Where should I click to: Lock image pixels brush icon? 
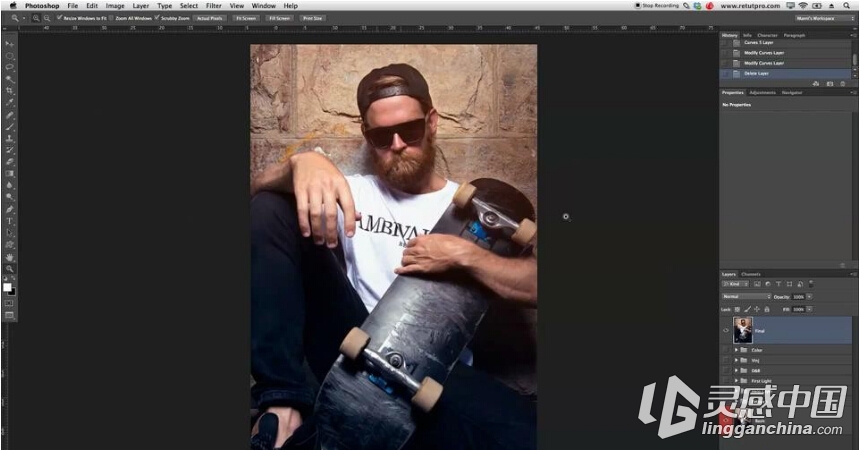tap(747, 310)
